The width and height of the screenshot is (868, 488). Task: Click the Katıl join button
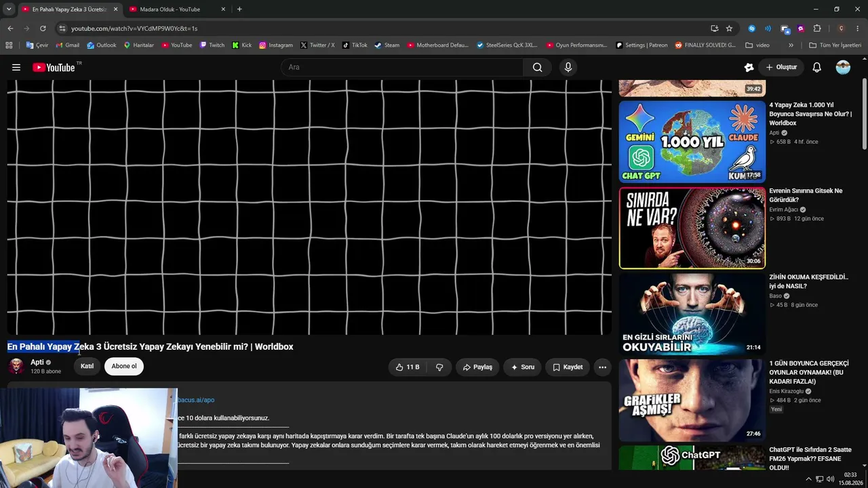(x=87, y=367)
